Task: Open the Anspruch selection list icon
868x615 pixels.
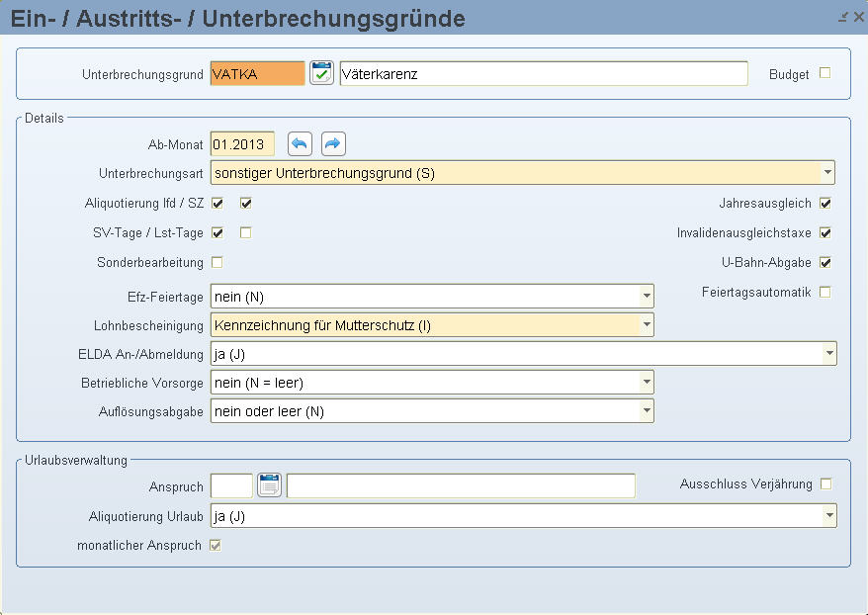Action: pos(269,485)
